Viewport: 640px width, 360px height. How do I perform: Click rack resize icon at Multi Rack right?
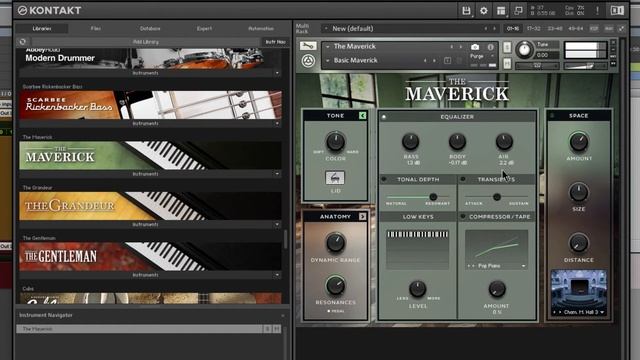621,29
